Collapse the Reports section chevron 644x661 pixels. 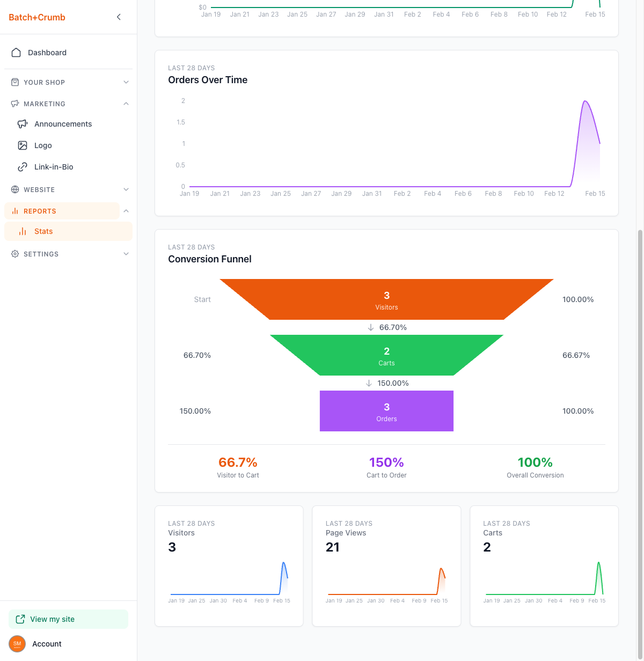(x=126, y=211)
